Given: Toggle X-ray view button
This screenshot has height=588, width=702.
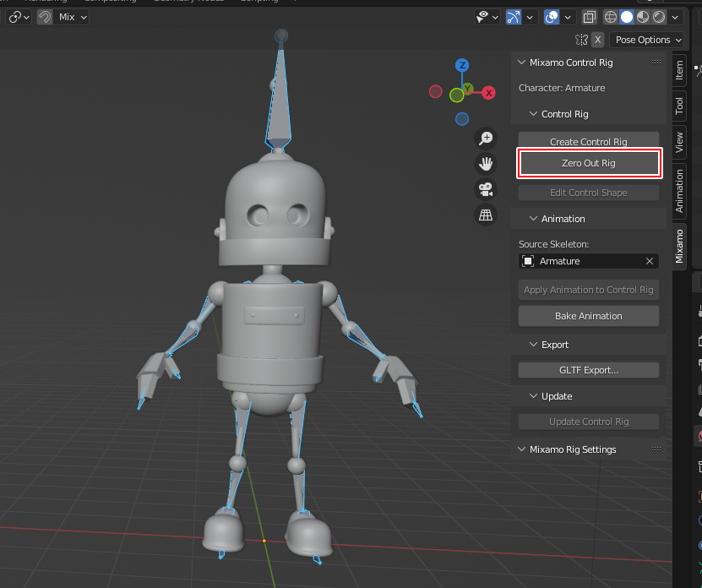Looking at the screenshot, I should click(589, 17).
